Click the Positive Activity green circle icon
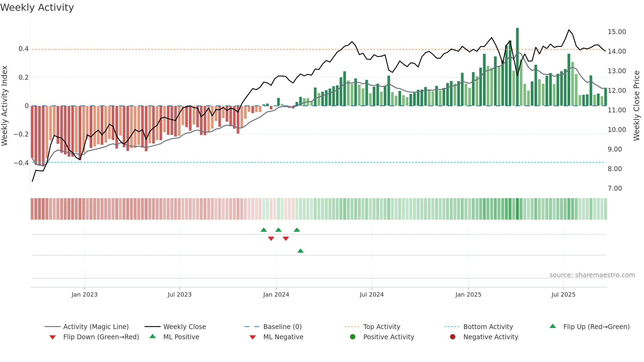 point(353,337)
